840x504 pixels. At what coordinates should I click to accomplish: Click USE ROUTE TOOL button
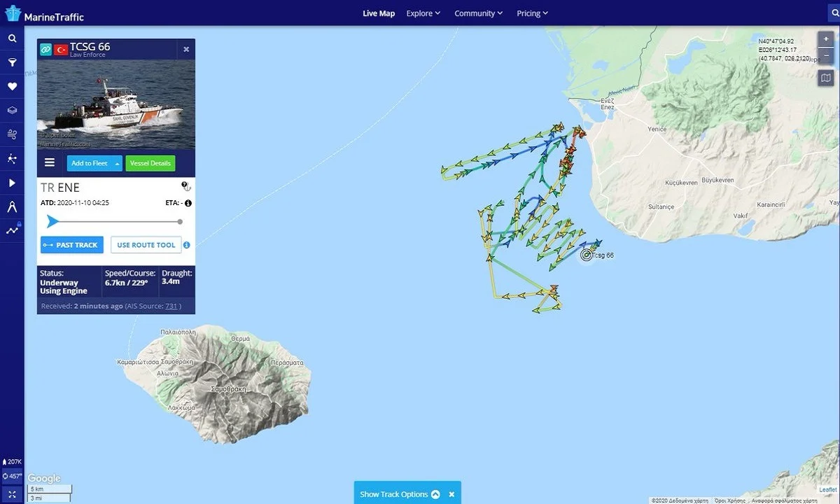tap(146, 245)
